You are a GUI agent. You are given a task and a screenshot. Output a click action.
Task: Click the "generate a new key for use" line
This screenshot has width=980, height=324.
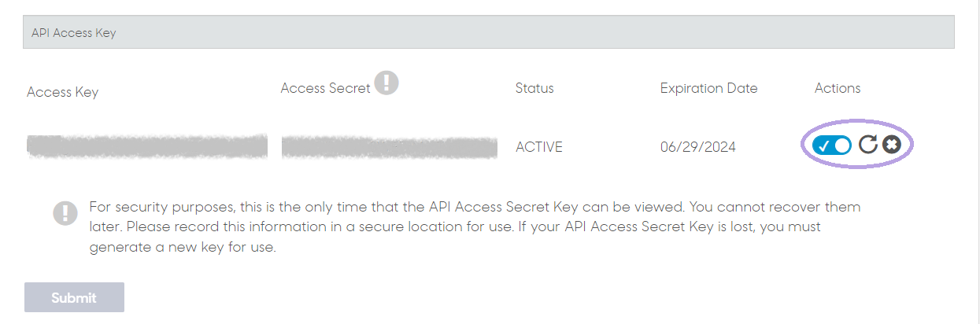pos(183,248)
